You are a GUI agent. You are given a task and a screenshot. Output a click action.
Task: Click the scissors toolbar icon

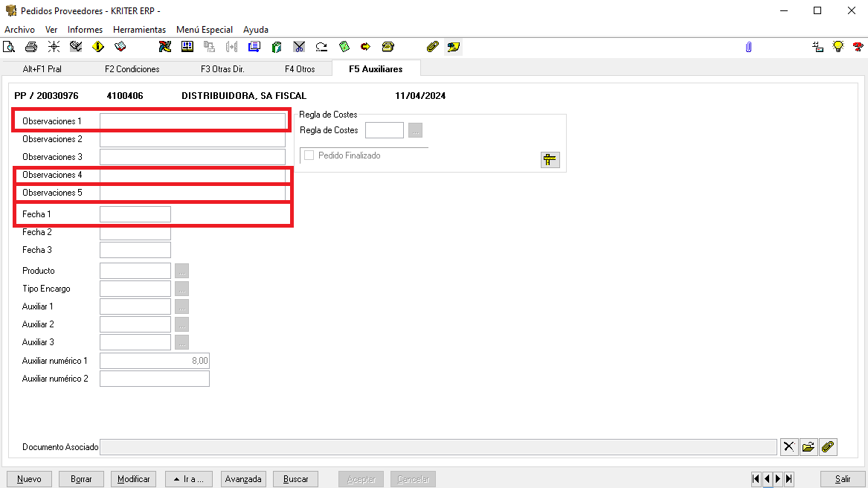point(299,47)
